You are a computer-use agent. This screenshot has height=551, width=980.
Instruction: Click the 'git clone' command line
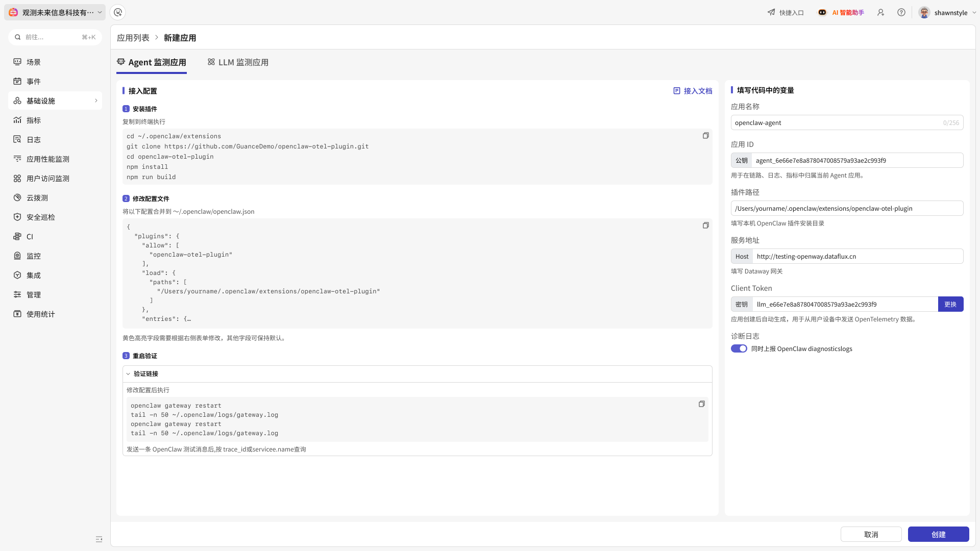coord(248,146)
